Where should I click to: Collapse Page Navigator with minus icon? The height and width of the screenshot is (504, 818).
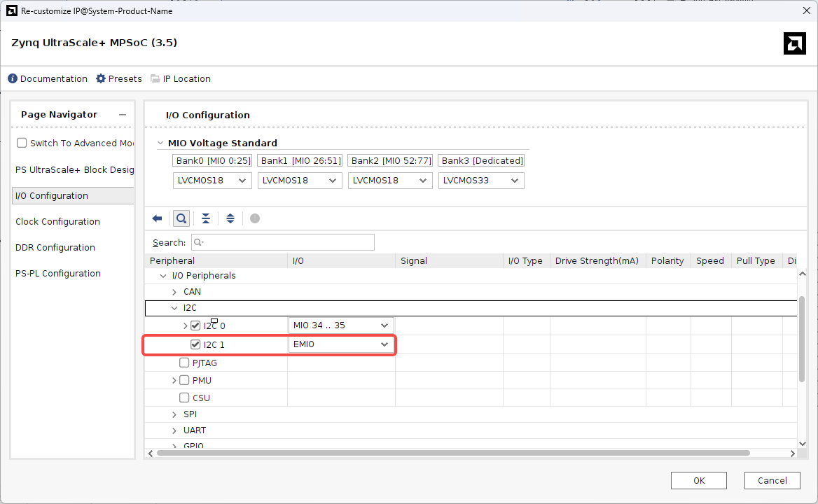coord(122,115)
